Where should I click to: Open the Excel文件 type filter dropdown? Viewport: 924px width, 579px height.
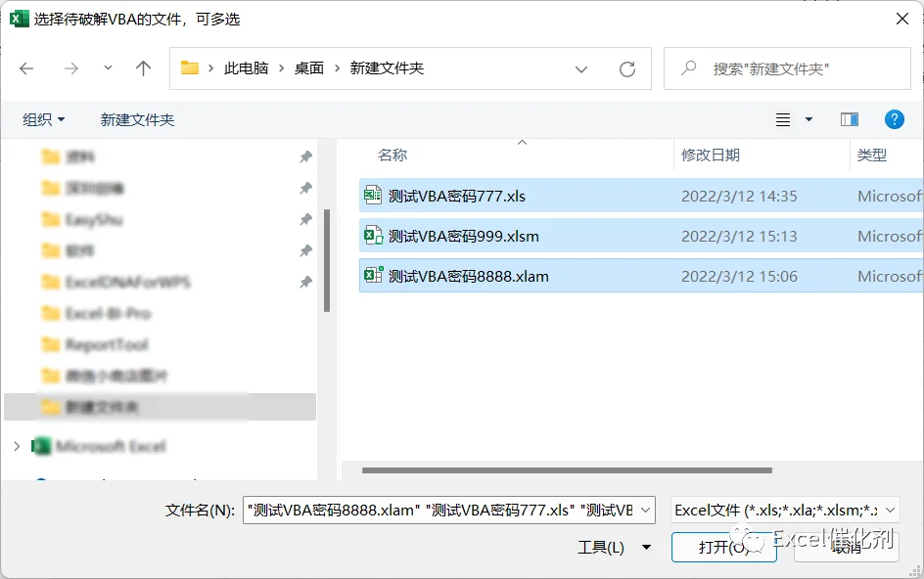[x=890, y=510]
